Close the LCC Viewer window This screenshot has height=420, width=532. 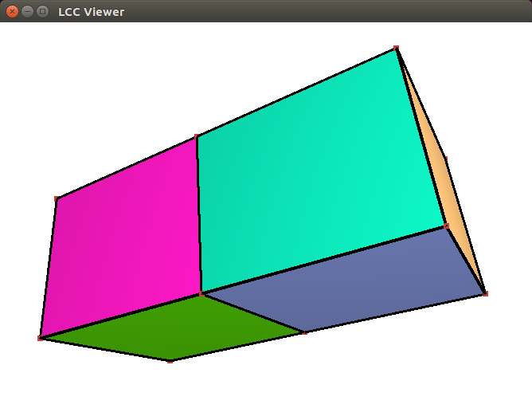12,11
